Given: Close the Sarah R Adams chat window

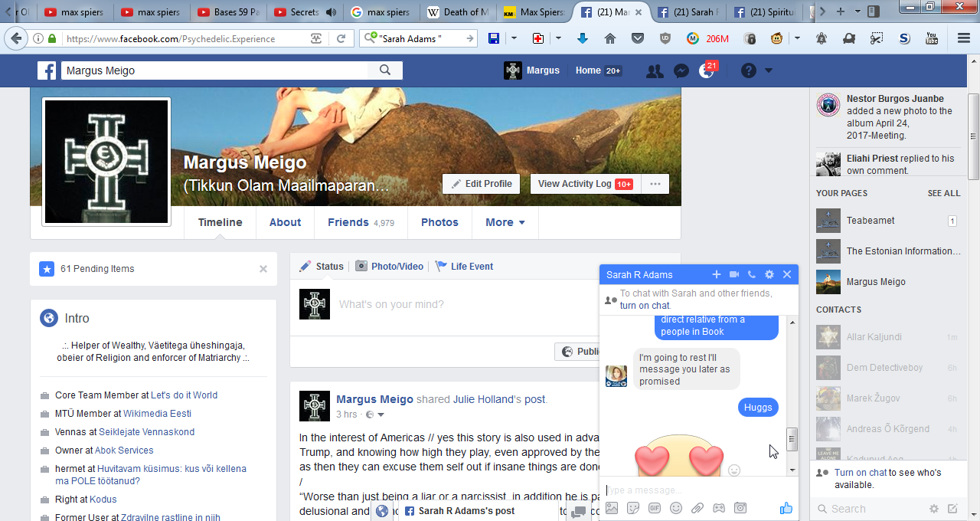Looking at the screenshot, I should (786, 274).
